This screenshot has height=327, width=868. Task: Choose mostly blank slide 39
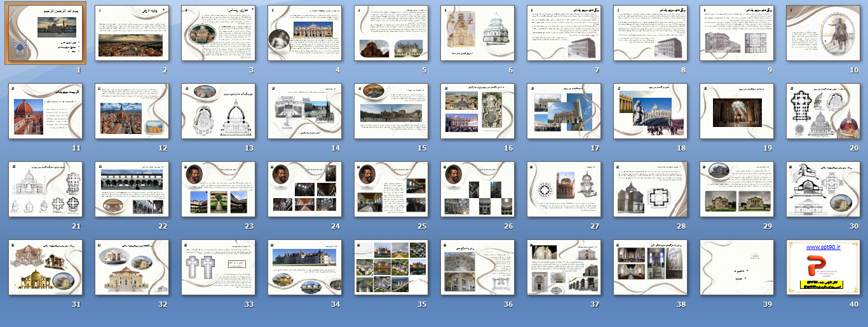tap(736, 267)
